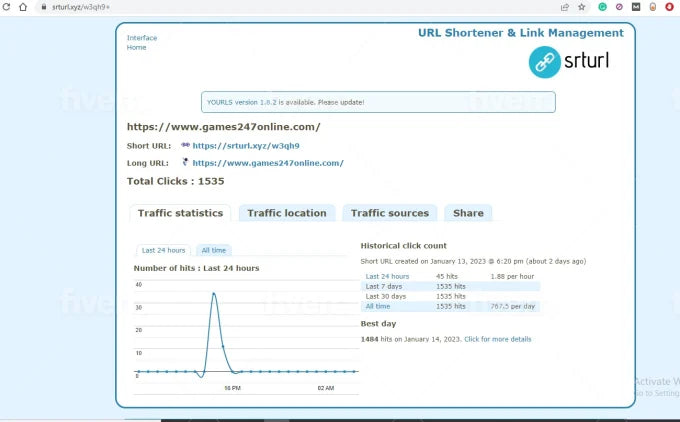Click the srturl chain-link logo
680x422 pixels.
point(545,62)
